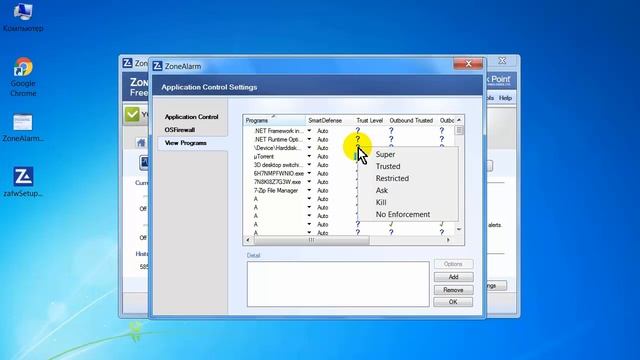Click the SmartDefense column header
This screenshot has width=640, height=360.
pos(325,120)
